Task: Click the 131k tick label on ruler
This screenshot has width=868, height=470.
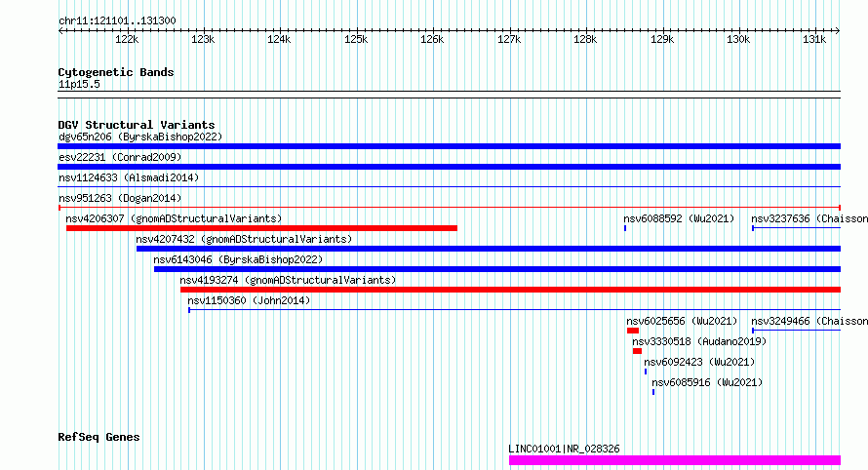Action: pos(814,39)
